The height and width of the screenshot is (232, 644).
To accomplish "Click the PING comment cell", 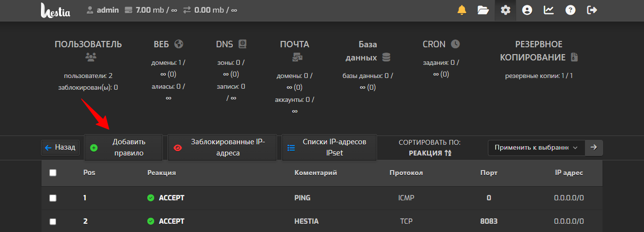I will coord(302,198).
